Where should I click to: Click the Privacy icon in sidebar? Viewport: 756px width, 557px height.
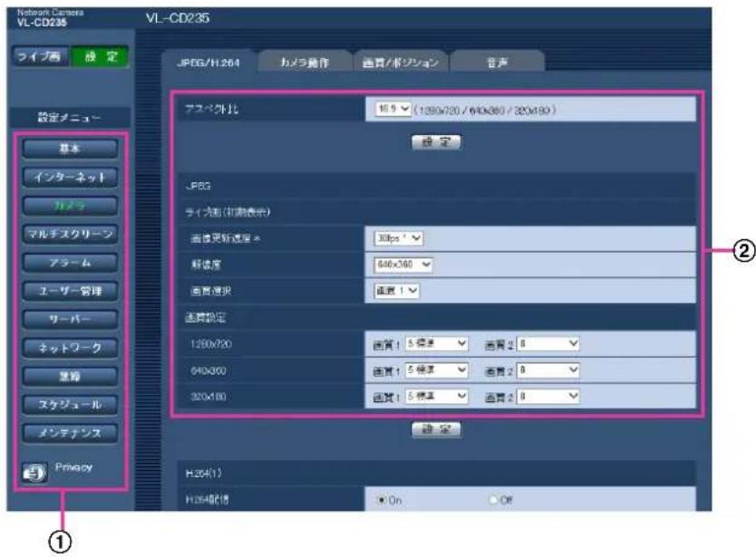[34, 473]
